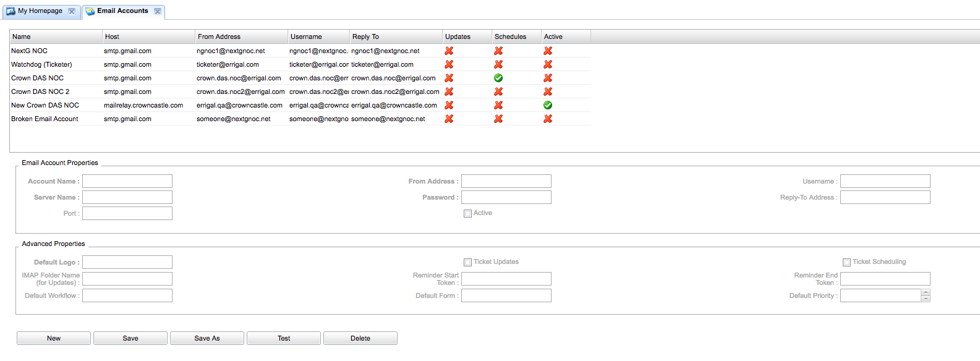Click green Schedules checkmark for Crown DAS NOC
980x361 pixels.
coord(498,78)
